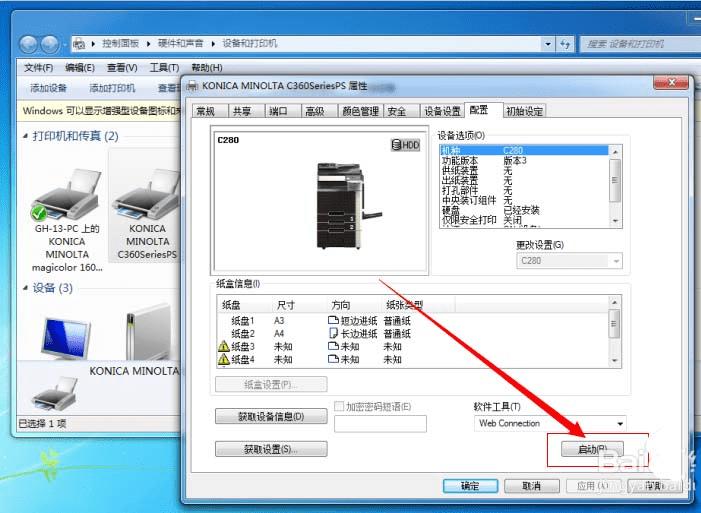The height and width of the screenshot is (513, 701).
Task: Click the 取消 button
Action: tap(532, 486)
